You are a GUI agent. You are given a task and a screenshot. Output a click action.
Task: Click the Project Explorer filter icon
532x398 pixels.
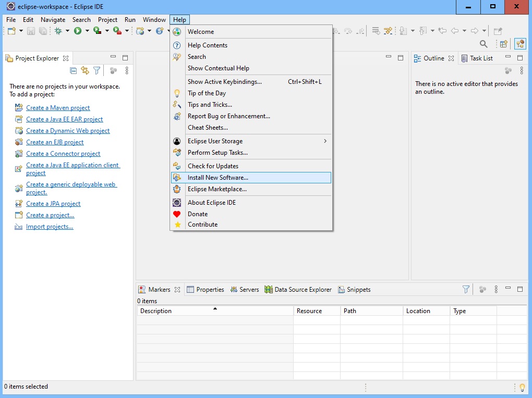tap(96, 70)
